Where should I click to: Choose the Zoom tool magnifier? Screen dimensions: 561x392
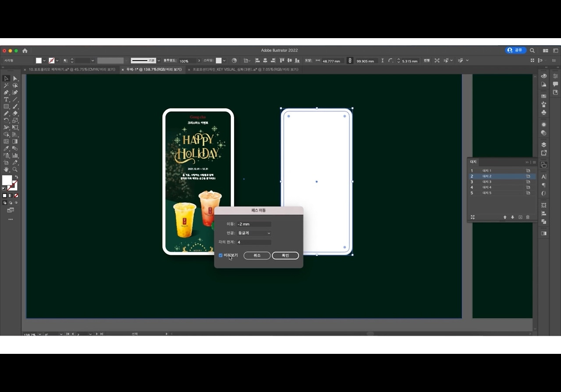(x=15, y=169)
